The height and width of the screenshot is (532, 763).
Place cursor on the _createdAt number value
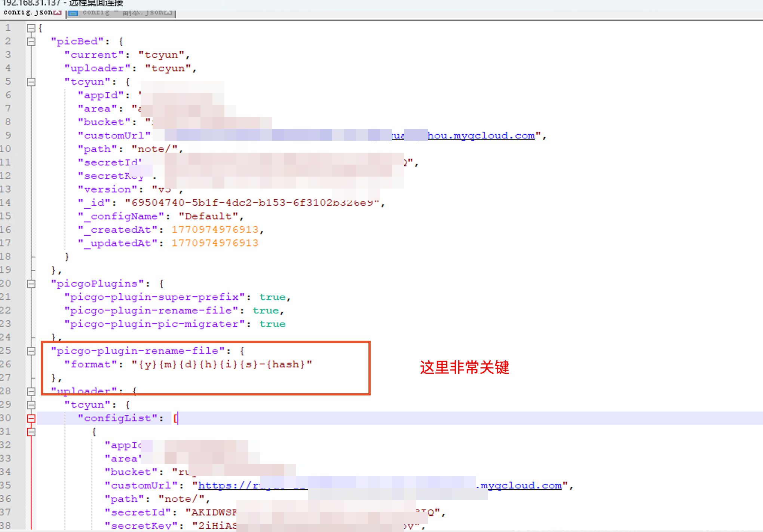[x=215, y=230]
